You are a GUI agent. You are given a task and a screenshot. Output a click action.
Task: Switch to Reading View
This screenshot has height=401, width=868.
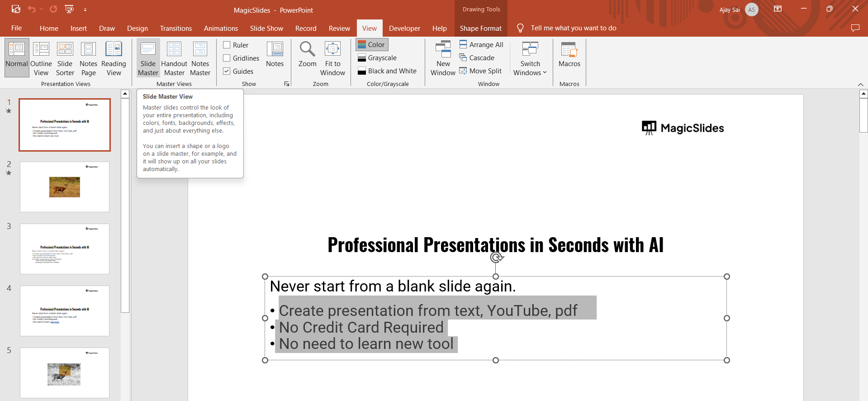point(114,59)
